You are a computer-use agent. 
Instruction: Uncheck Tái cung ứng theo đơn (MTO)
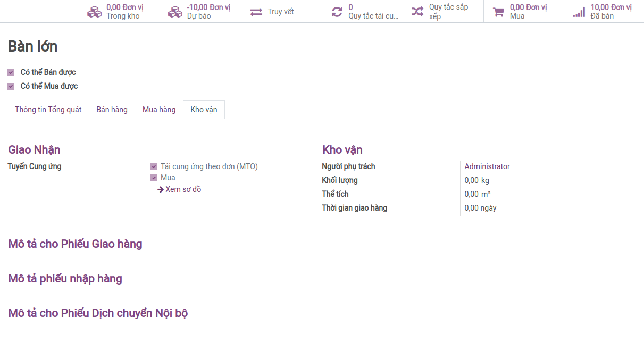154,166
